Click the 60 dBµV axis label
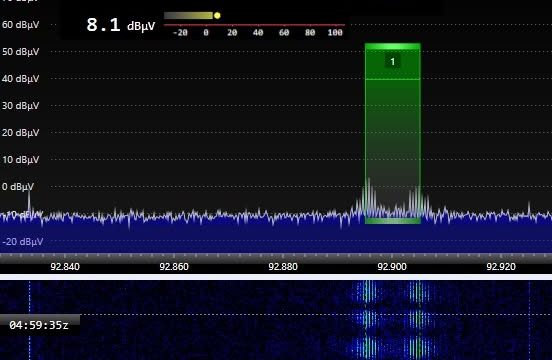The width and height of the screenshot is (552, 360). [20, 25]
